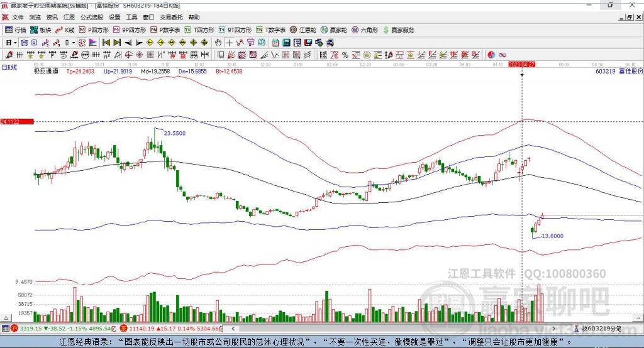Open the 交易委托 menu
The image size is (644, 348).
[171, 17]
